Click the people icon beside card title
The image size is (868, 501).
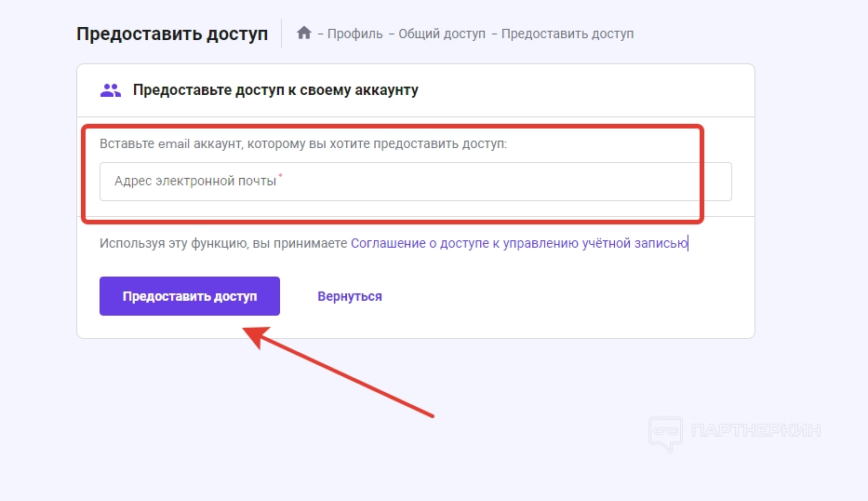110,90
